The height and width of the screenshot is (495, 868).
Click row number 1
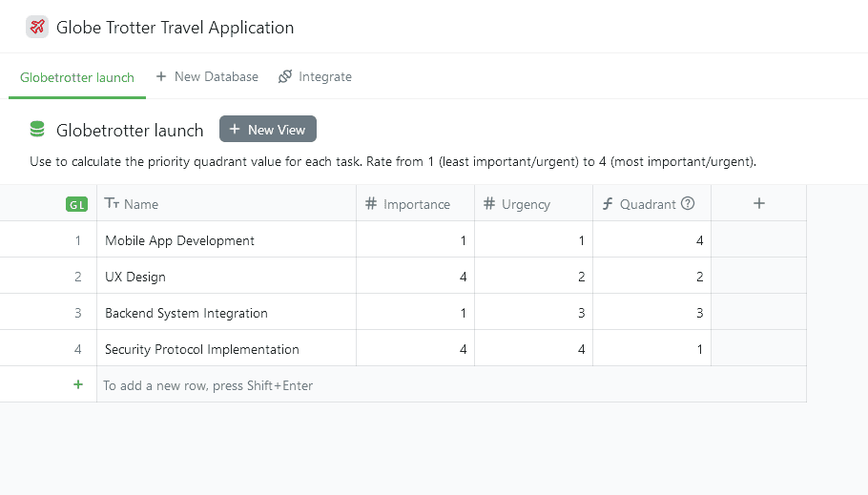click(78, 240)
